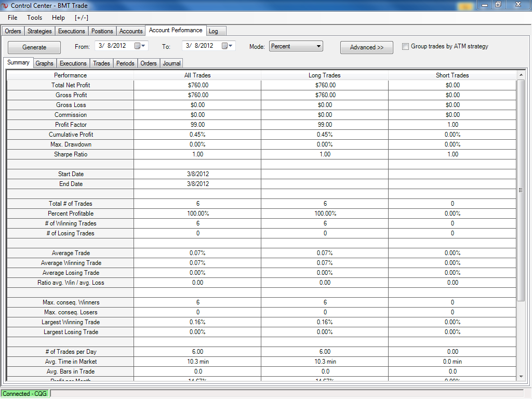Select Ratio avg. Win / avg. Loss label

71,283
